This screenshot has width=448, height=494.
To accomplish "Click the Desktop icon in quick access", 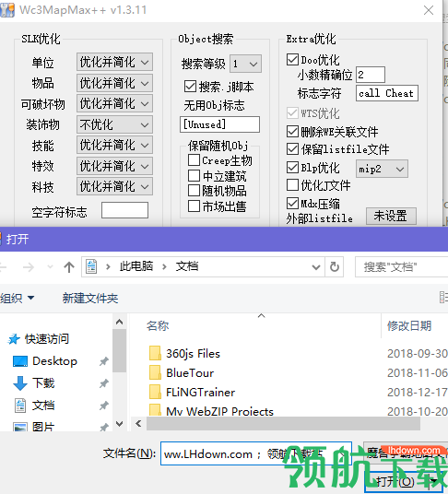I will 20,361.
